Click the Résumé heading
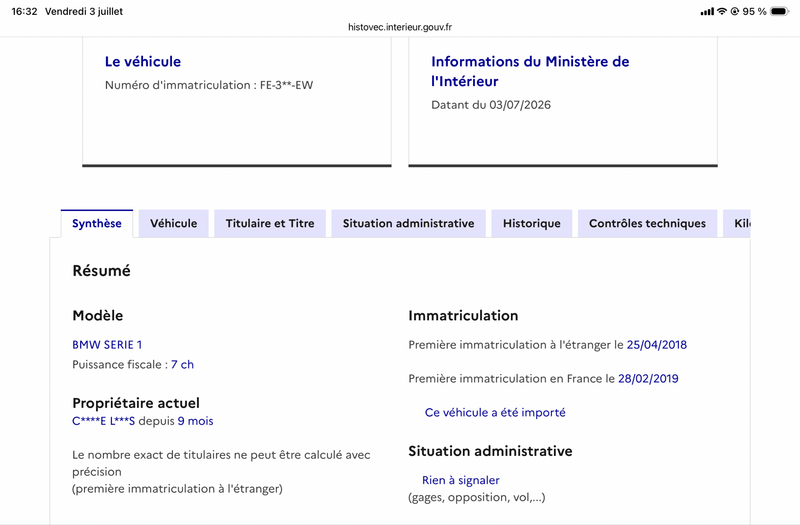The width and height of the screenshot is (800, 525). [102, 270]
